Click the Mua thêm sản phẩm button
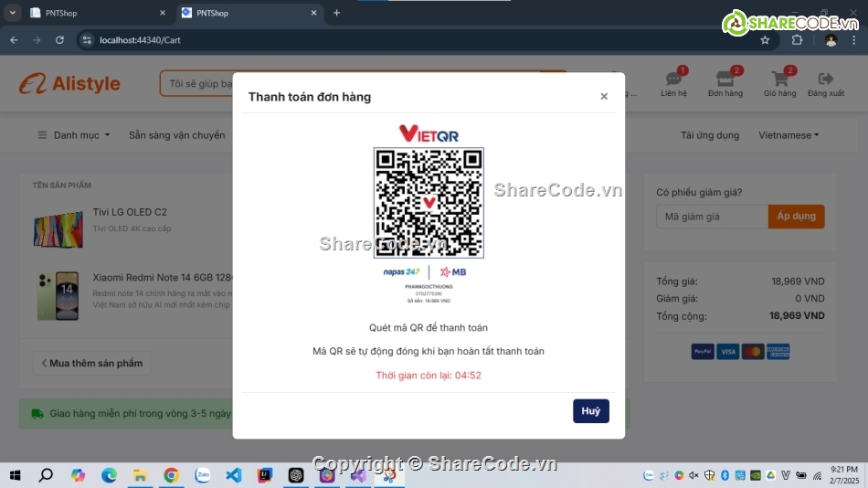This screenshot has height=488, width=868. (x=91, y=364)
